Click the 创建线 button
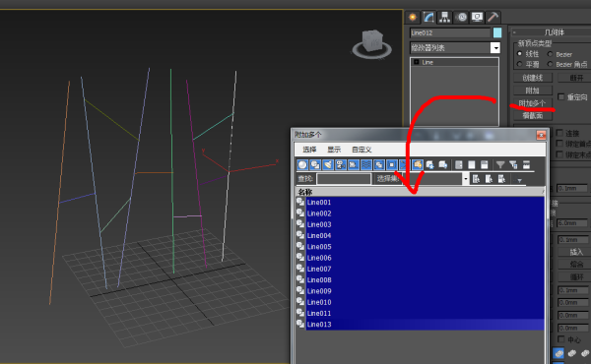 coord(533,78)
